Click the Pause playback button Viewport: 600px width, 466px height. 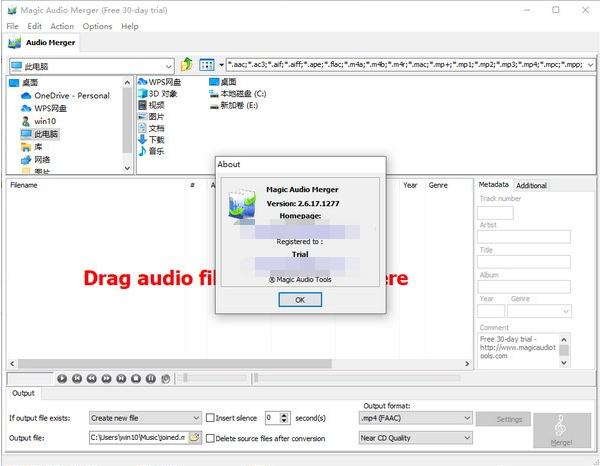tap(151, 378)
